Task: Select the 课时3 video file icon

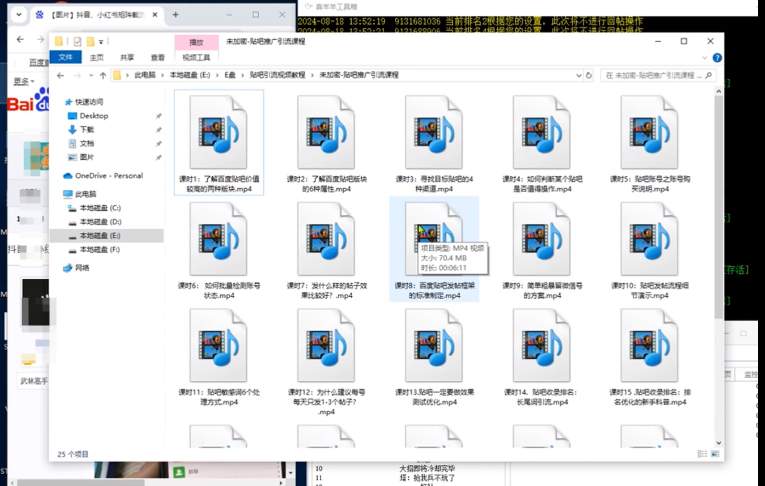Action: [434, 132]
